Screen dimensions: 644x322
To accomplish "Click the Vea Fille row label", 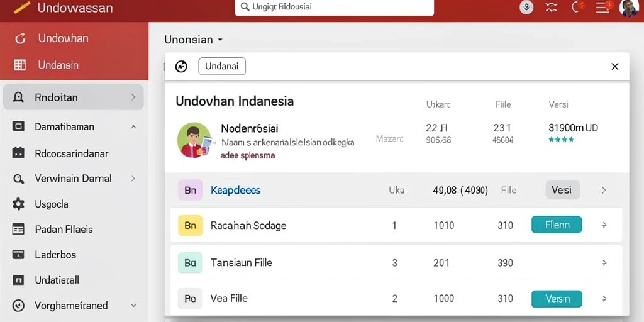I will pos(229,298).
